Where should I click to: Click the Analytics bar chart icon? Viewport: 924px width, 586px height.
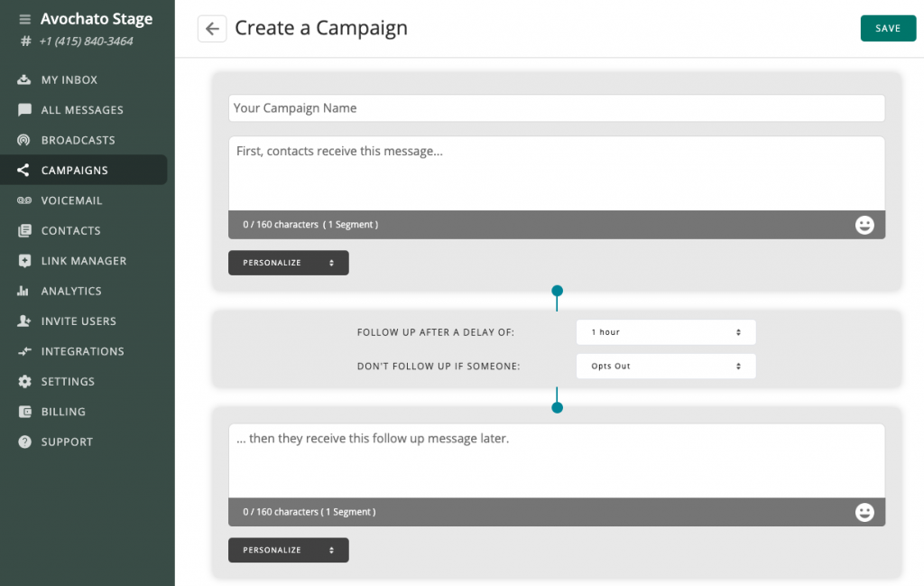coord(24,292)
